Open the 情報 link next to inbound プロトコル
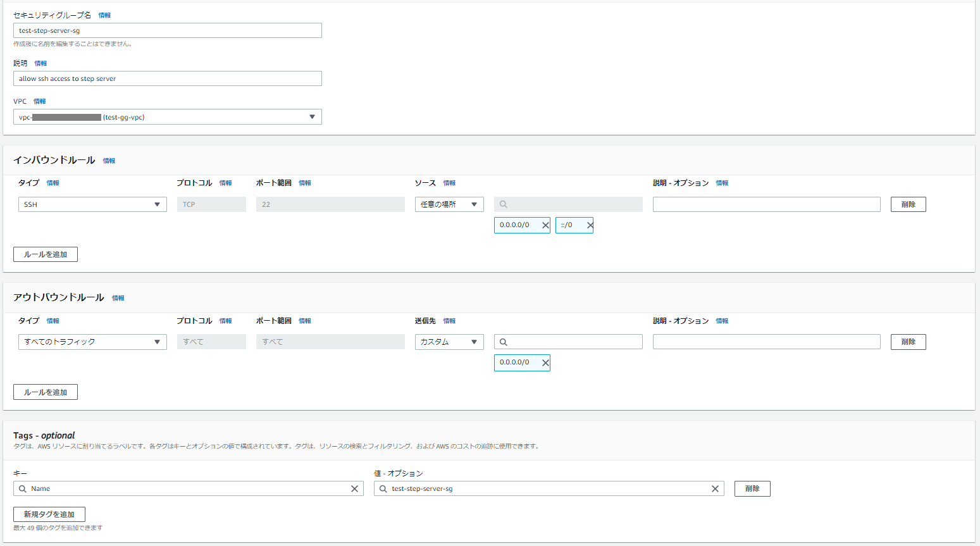Screen dimensions: 980x546 225,183
